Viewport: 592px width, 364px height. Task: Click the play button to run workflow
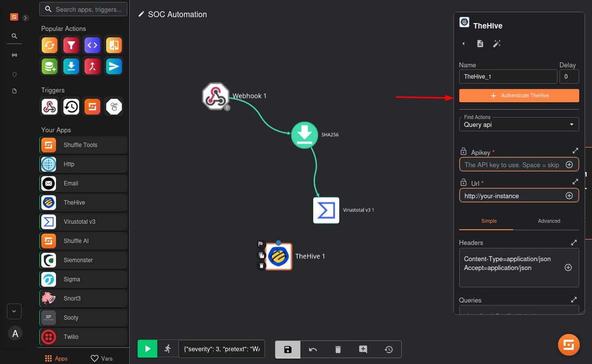(x=147, y=349)
